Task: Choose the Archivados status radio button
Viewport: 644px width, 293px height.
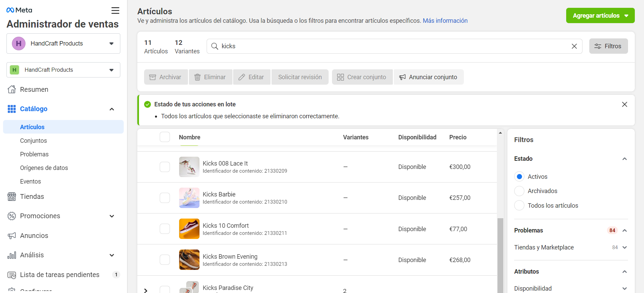Action: point(519,191)
